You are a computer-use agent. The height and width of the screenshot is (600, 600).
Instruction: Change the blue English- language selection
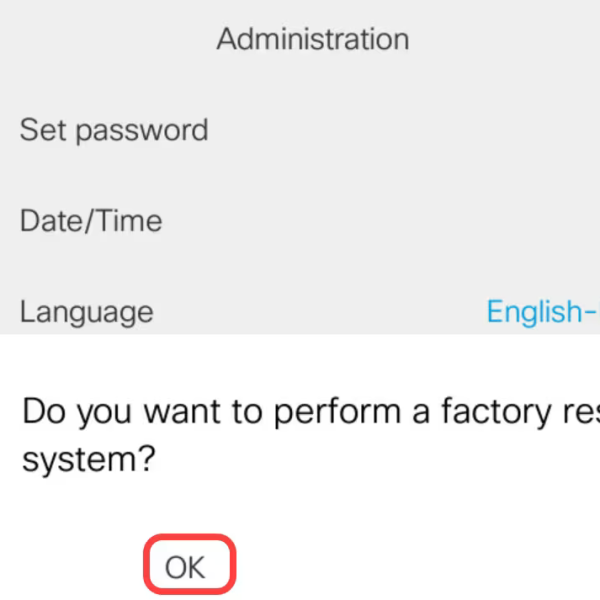[x=542, y=312]
